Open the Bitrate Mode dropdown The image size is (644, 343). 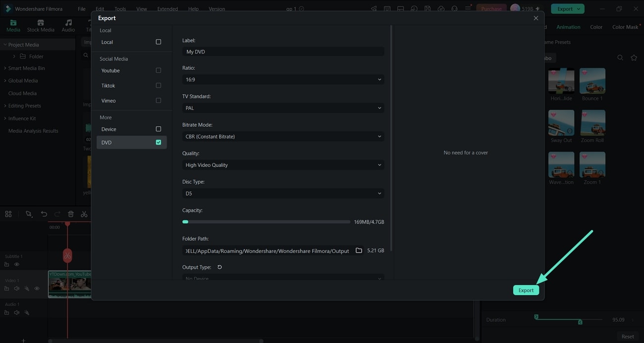[x=283, y=136]
